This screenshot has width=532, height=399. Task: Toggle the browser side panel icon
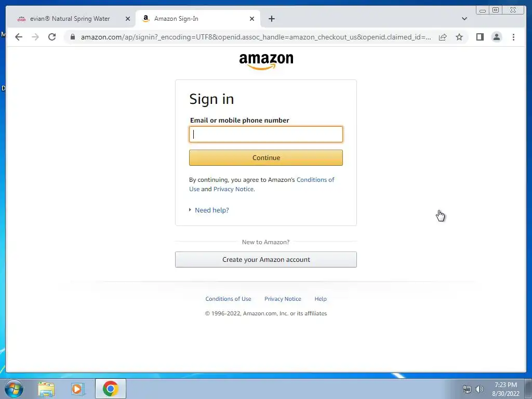click(480, 37)
